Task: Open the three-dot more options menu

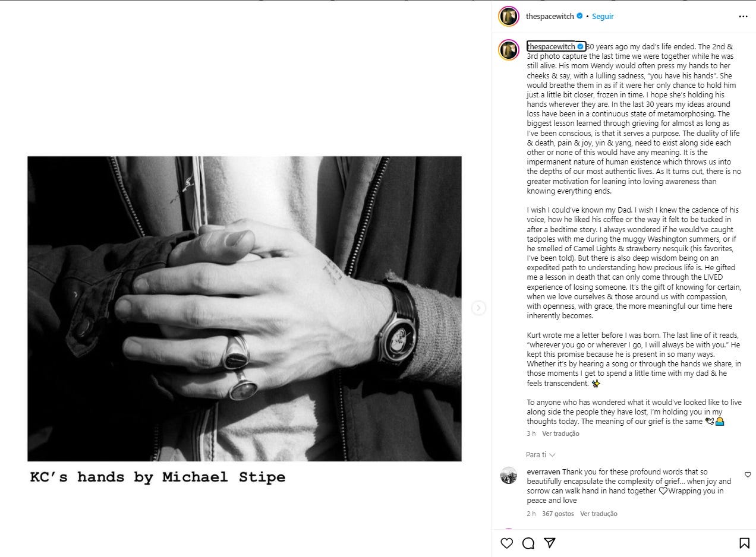Action: coord(743,17)
